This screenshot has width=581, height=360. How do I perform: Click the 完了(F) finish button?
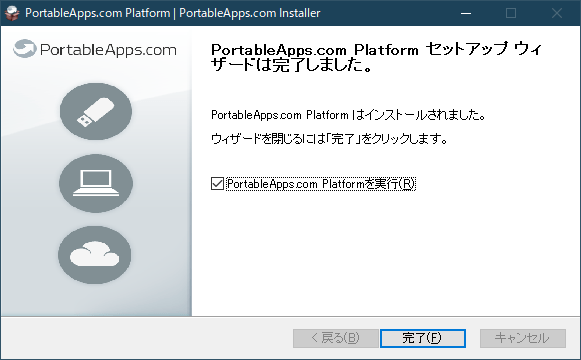(423, 338)
